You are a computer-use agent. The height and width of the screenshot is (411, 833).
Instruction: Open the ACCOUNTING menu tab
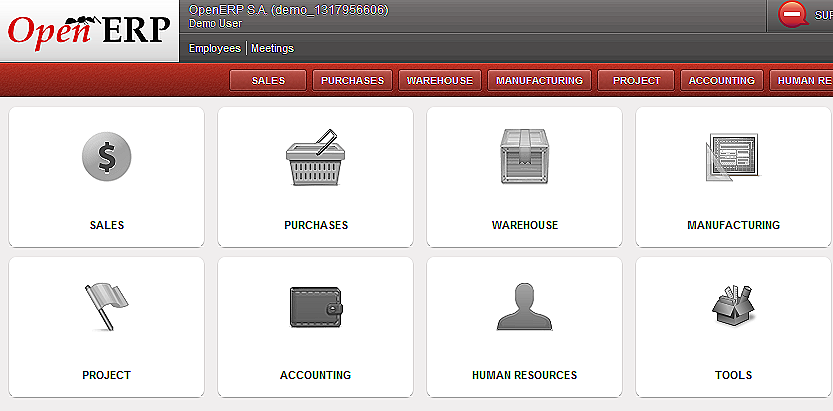click(x=721, y=81)
